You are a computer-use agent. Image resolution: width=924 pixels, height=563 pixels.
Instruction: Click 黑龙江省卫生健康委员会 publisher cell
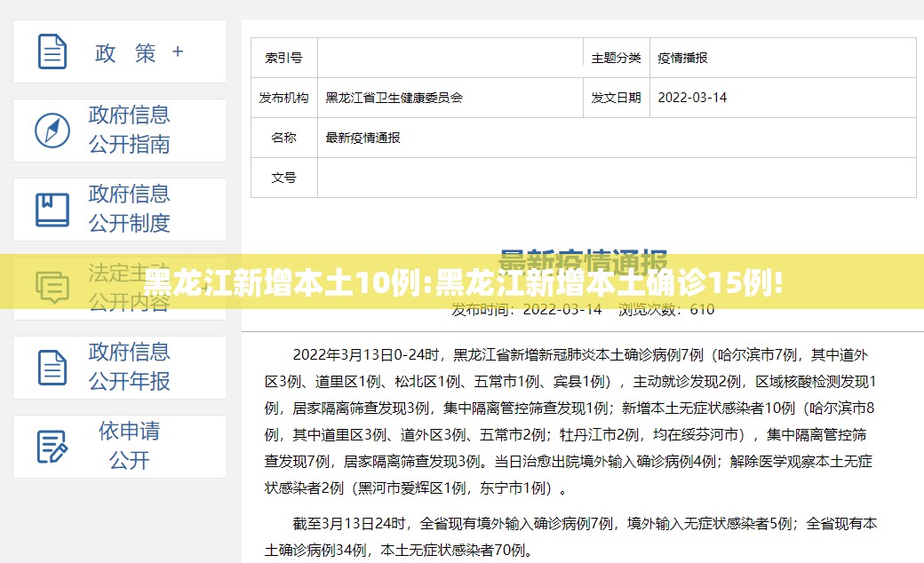(450, 98)
